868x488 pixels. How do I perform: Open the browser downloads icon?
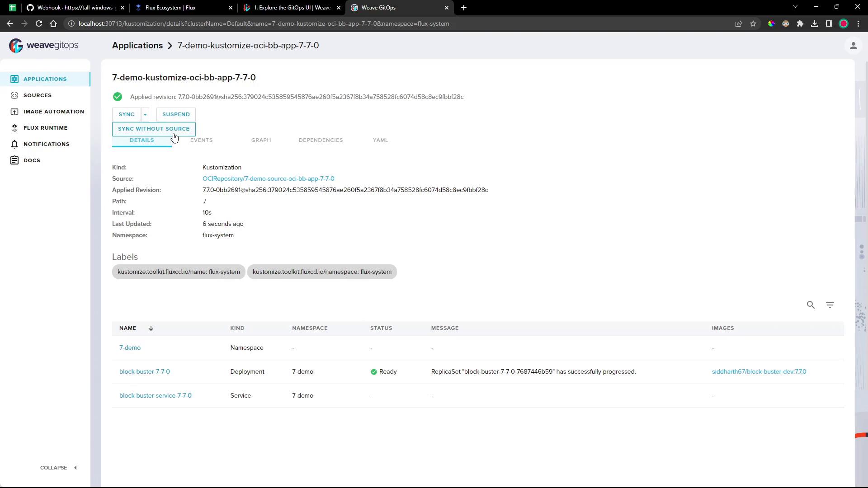[815, 23]
